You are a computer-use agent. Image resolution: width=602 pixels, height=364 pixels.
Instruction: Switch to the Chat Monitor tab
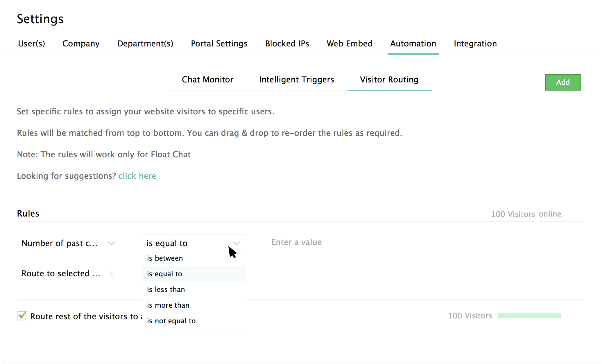coord(207,80)
